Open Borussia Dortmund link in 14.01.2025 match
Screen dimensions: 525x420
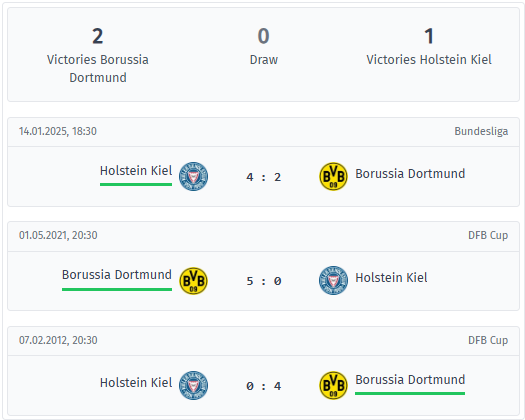[410, 174]
